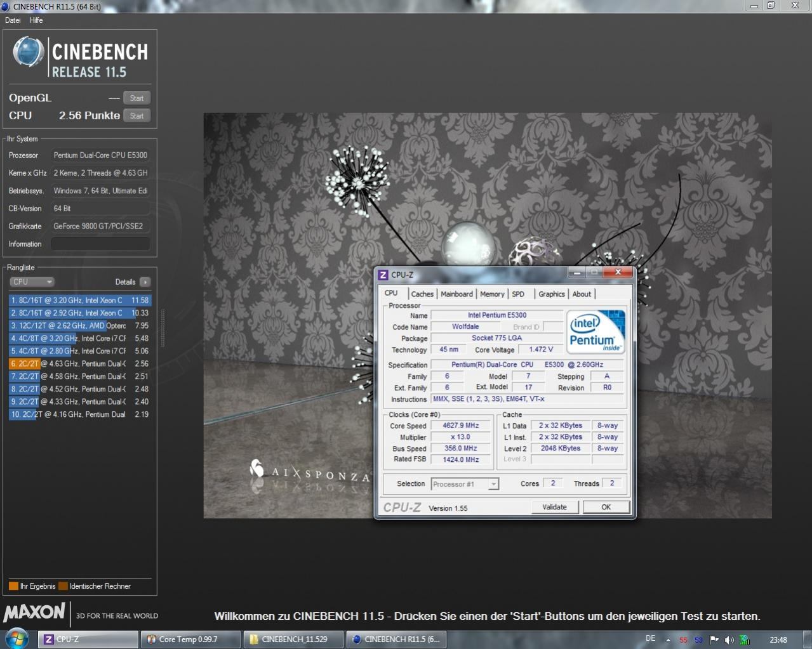
Task: Open the Hilfe menu
Action: [36, 20]
